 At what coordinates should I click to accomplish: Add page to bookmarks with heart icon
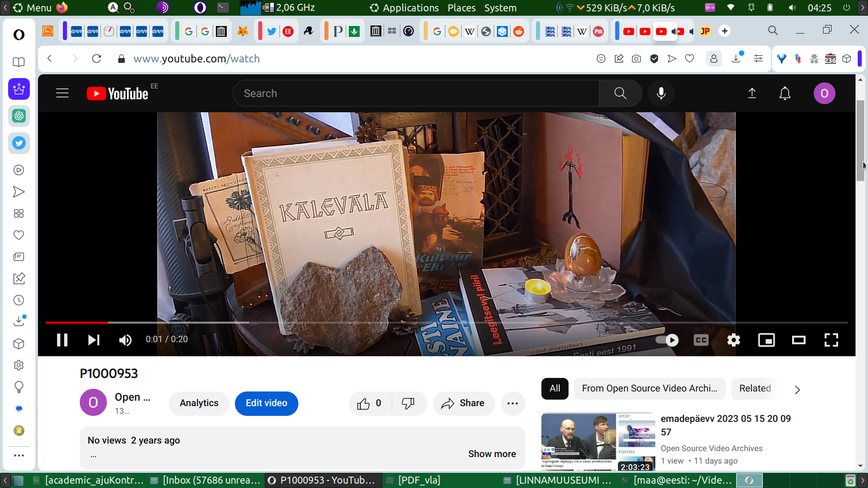(690, 59)
